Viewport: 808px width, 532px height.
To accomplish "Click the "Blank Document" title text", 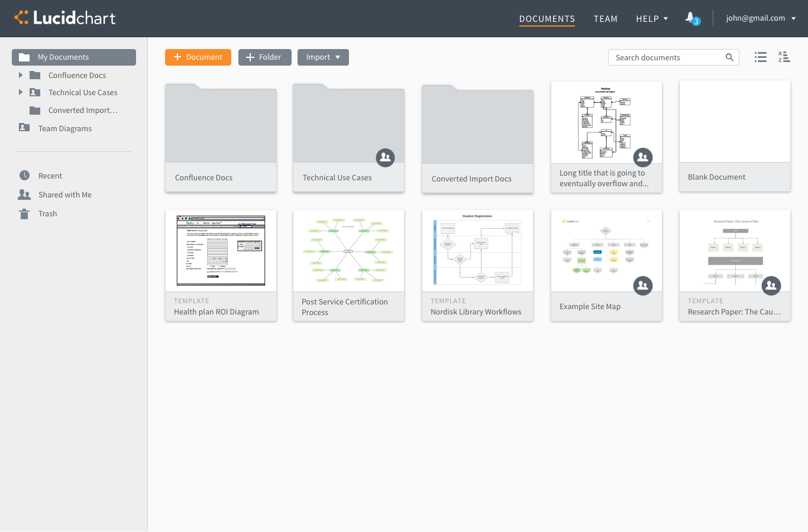I will click(x=716, y=177).
